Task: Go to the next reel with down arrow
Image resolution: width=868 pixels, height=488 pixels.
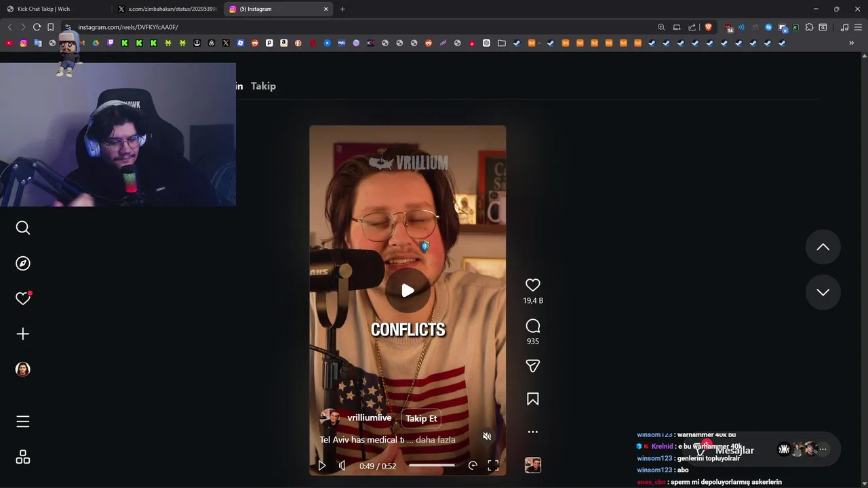Action: point(823,292)
